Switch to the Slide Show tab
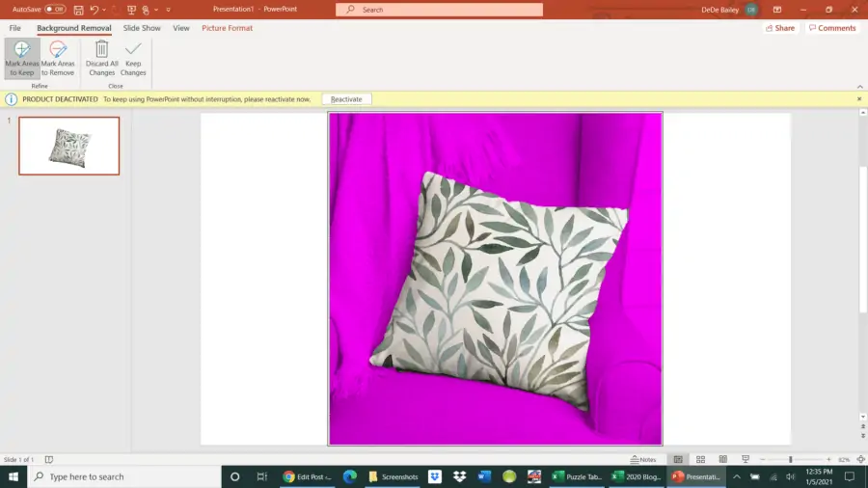This screenshot has width=868, height=488. point(142,28)
